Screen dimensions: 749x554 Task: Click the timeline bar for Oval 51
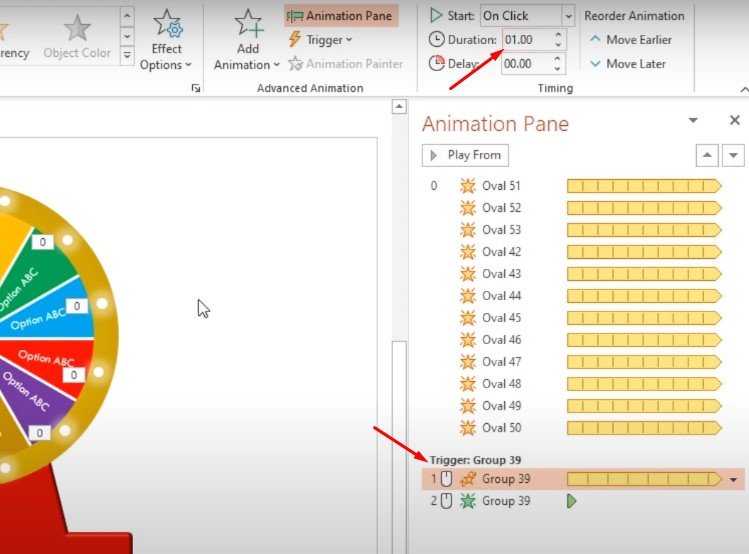click(x=644, y=186)
